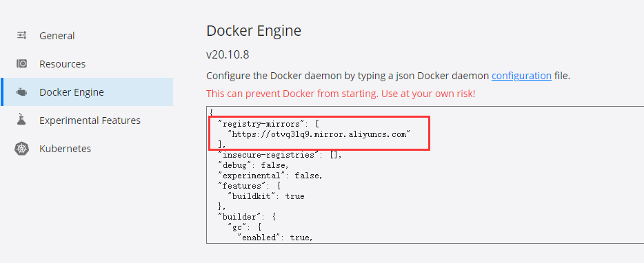Click the Kubernetes helm wheel icon
644x263 pixels.
click(22, 148)
